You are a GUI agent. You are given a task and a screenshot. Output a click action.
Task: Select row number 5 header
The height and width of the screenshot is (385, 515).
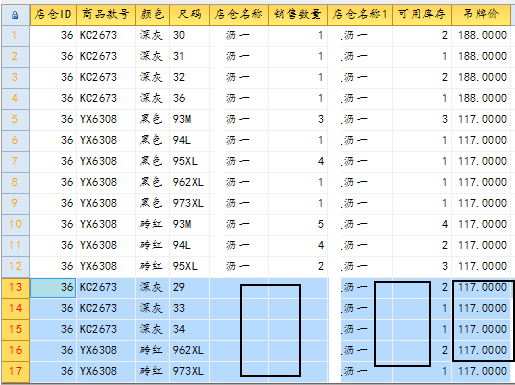15,119
